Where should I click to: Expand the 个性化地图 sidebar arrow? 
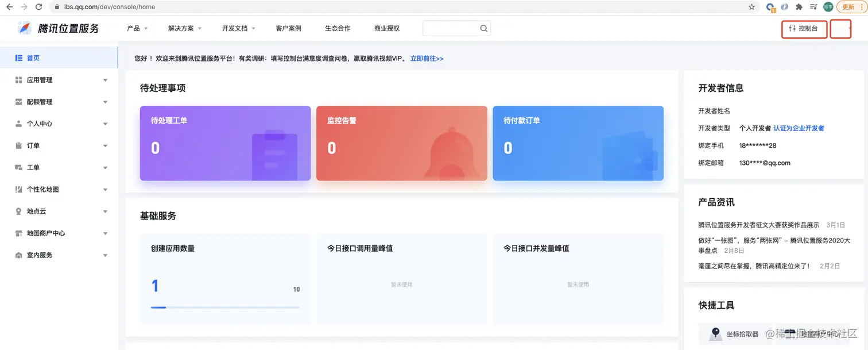tap(105, 189)
